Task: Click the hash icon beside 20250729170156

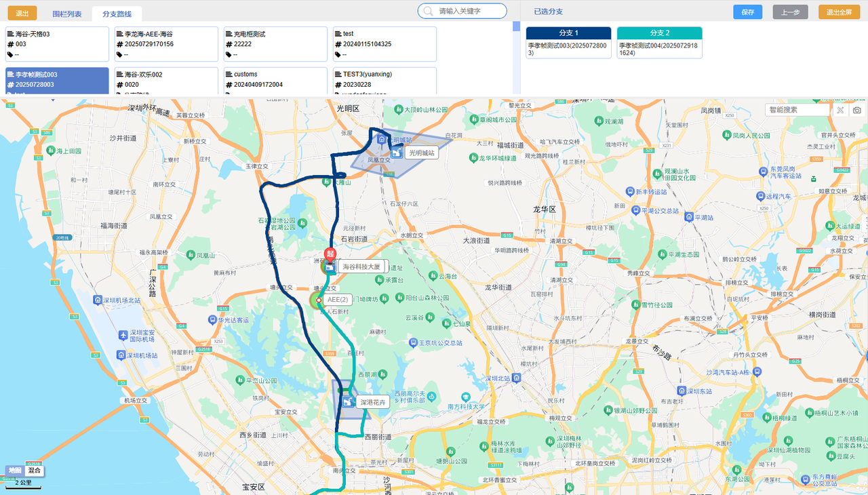Action: [119, 44]
